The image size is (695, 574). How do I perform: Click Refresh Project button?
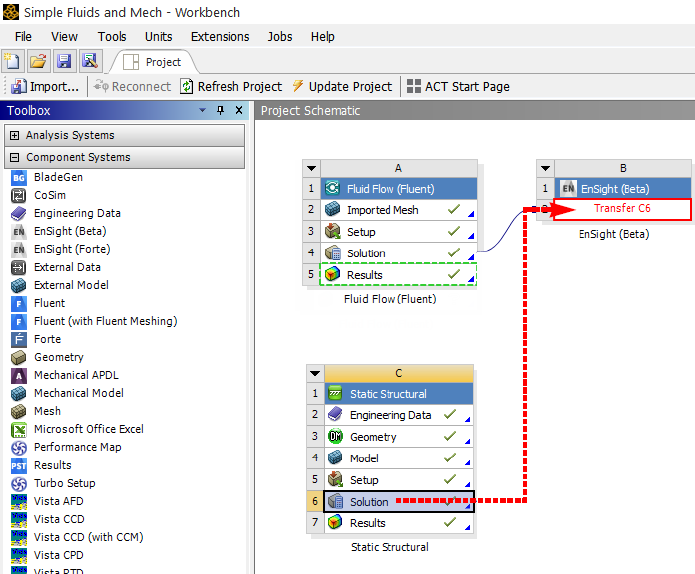pos(231,86)
